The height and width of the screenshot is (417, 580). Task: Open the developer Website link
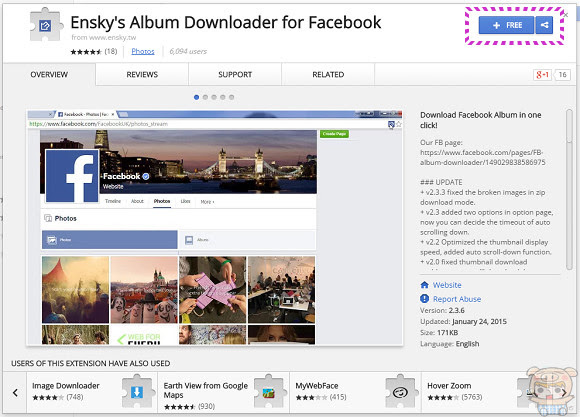447,285
